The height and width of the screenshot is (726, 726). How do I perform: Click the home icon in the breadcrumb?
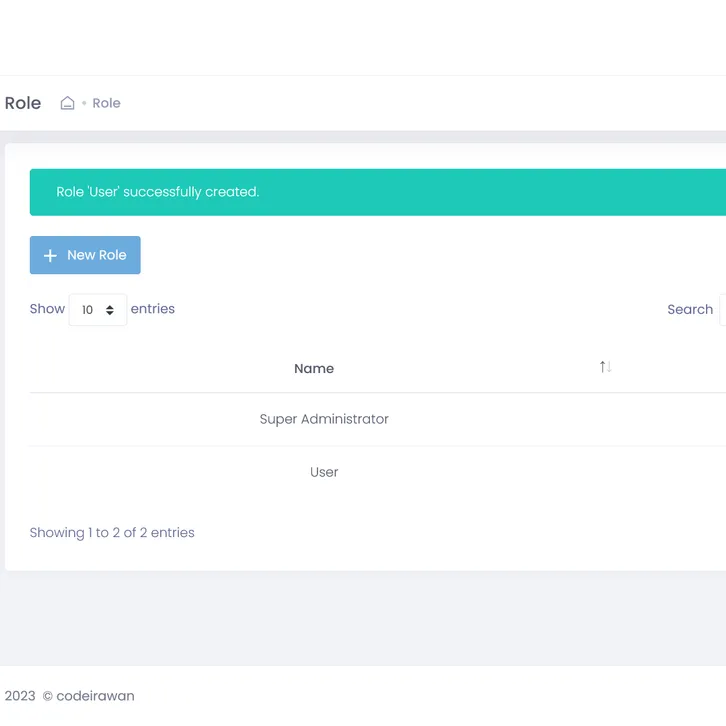pyautogui.click(x=67, y=103)
